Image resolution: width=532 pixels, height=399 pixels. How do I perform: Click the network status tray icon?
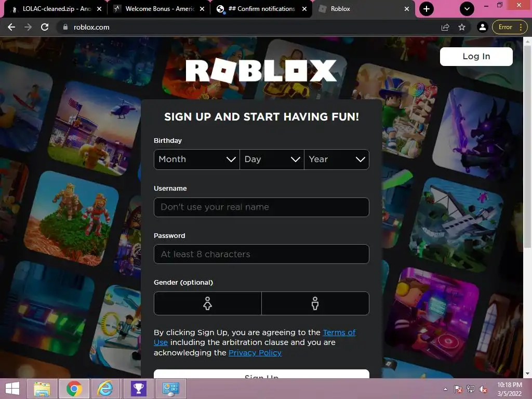(471, 389)
